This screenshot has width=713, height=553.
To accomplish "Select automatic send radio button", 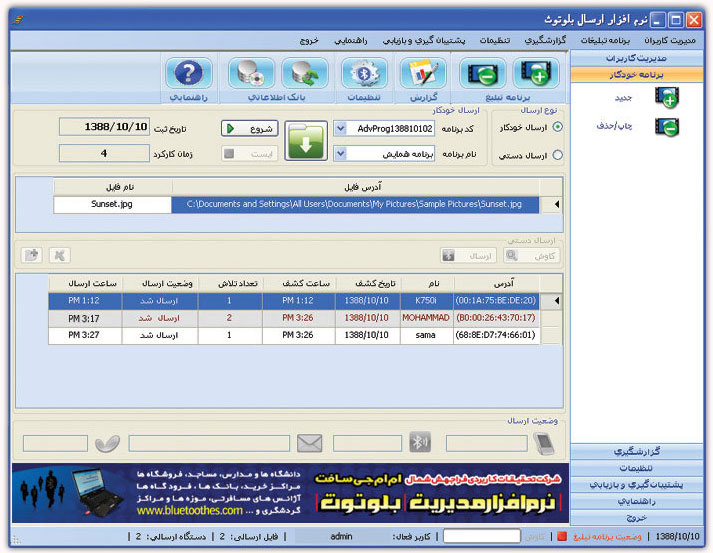I will coord(557,127).
